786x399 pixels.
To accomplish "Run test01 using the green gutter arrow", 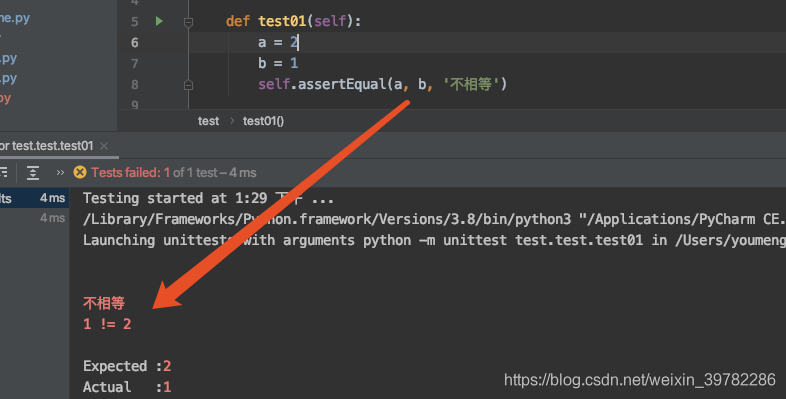I will click(159, 21).
